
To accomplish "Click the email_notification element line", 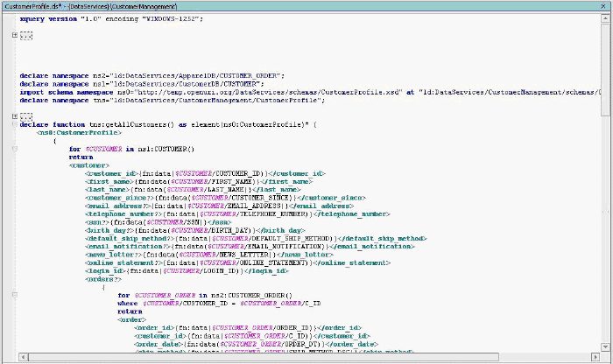I will pyautogui.click(x=250, y=247).
